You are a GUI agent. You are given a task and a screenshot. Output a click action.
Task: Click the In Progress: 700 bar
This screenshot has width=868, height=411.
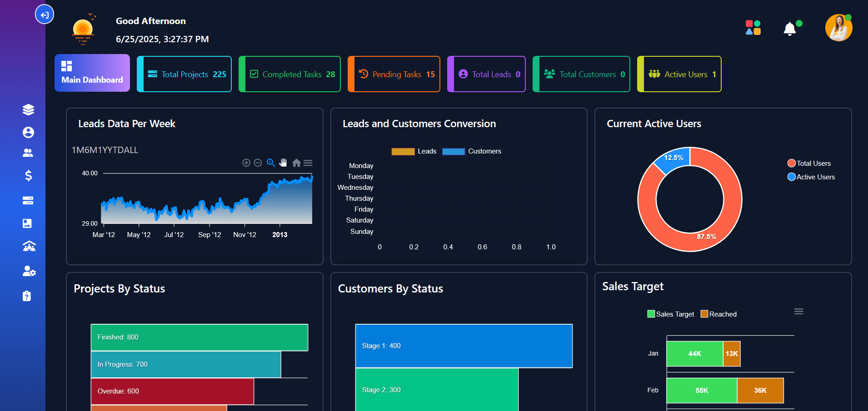[x=186, y=364]
